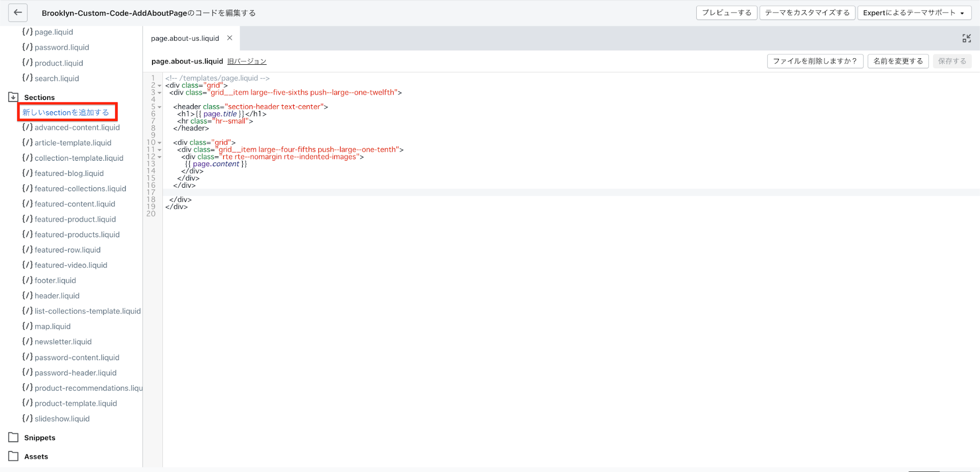Select the page.about-us.liquid tab

point(185,38)
